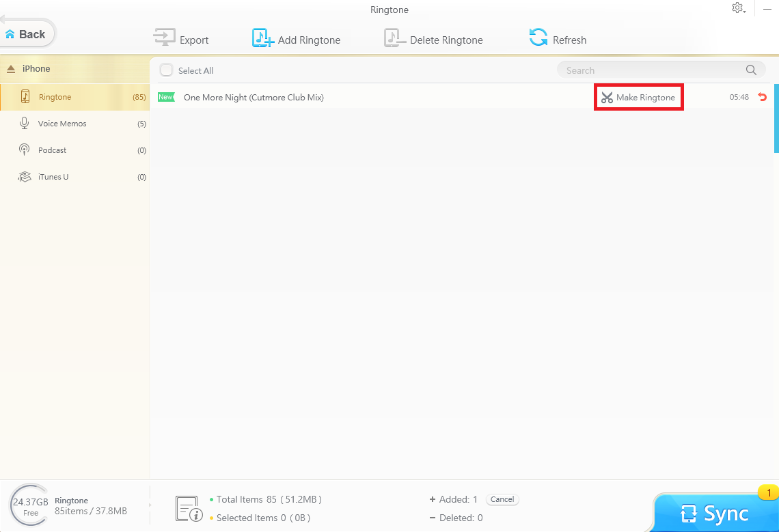The image size is (779, 532).
Task: Open the Voice Memos category
Action: (62, 124)
